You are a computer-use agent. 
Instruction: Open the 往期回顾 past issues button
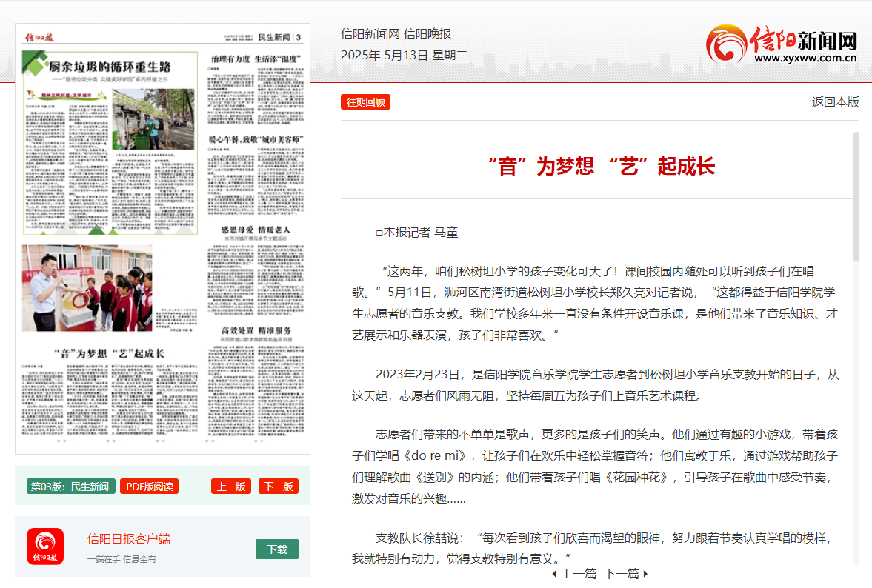click(x=365, y=102)
